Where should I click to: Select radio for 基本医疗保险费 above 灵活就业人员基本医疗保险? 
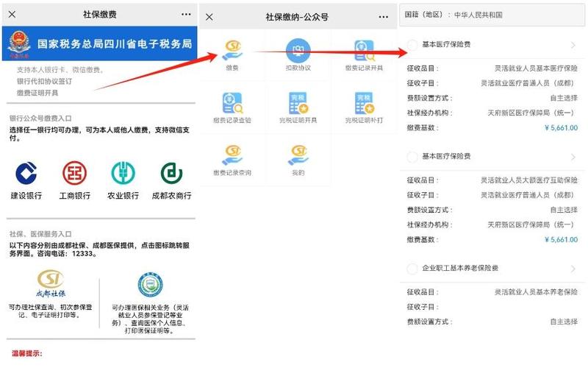412,45
